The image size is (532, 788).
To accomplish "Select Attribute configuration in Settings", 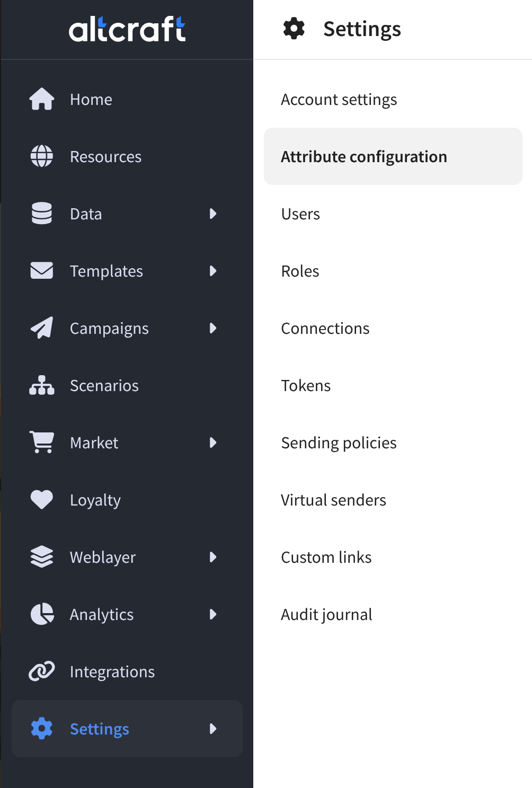I will click(x=364, y=157).
